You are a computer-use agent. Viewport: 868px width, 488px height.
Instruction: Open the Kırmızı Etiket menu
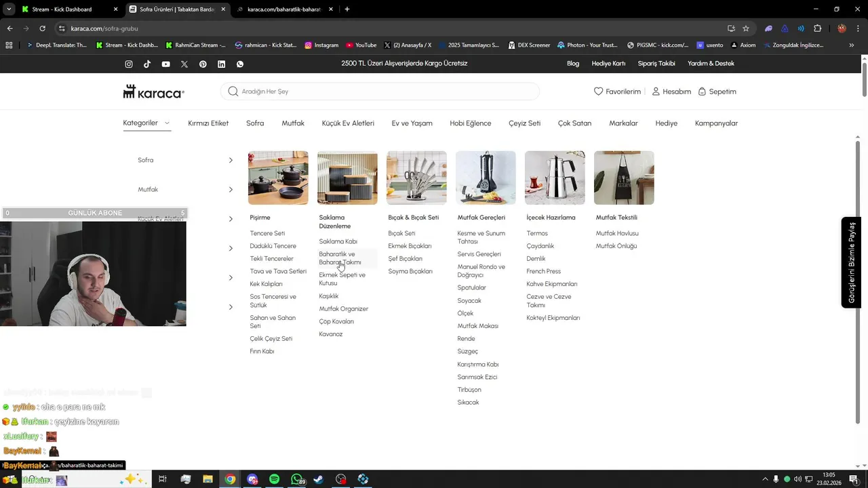click(x=208, y=123)
